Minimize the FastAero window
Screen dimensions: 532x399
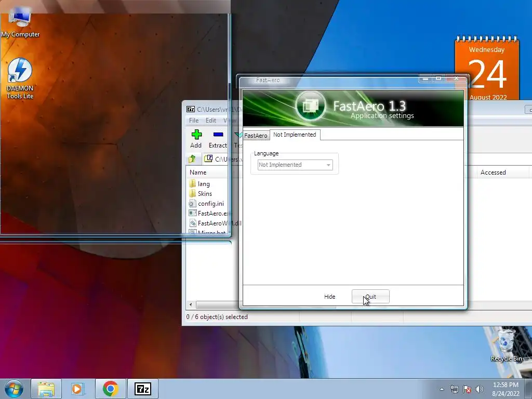[x=425, y=79]
